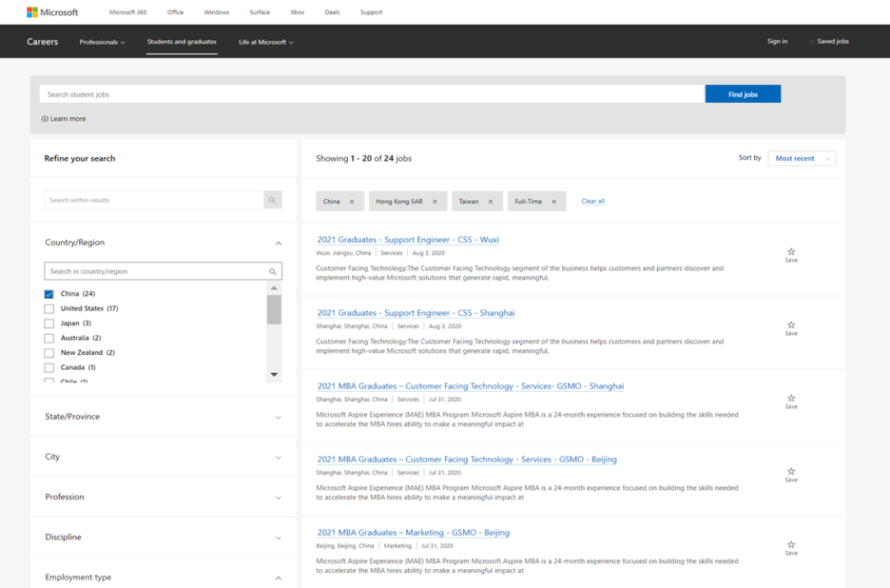Open Deals in top navigation
This screenshot has width=890, height=588.
(x=332, y=12)
